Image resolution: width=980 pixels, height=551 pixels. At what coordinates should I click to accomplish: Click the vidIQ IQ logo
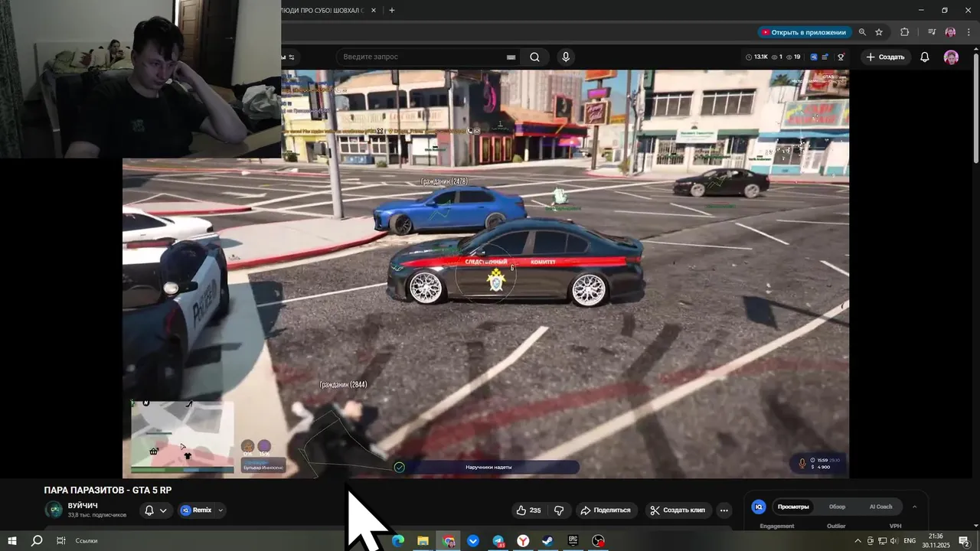tap(759, 507)
